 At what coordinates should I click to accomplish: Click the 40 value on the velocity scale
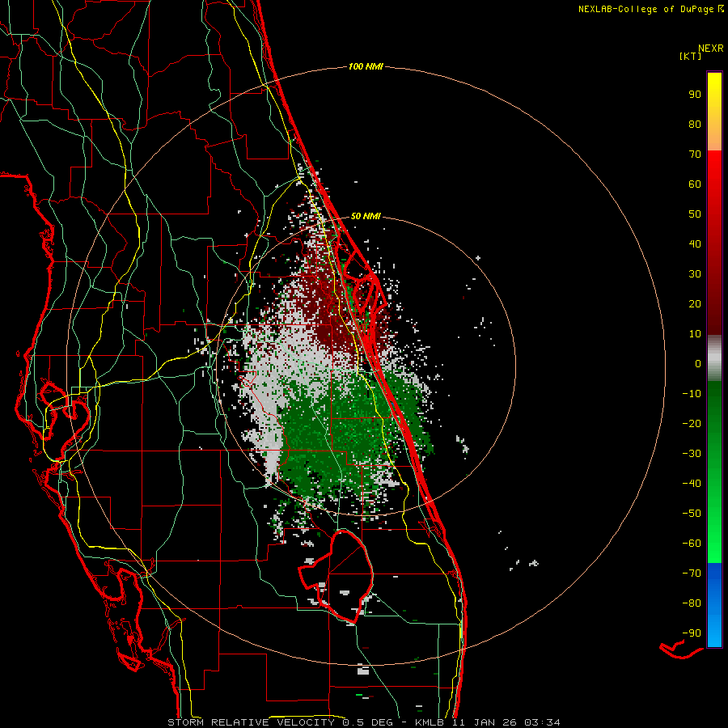pyautogui.click(x=695, y=243)
